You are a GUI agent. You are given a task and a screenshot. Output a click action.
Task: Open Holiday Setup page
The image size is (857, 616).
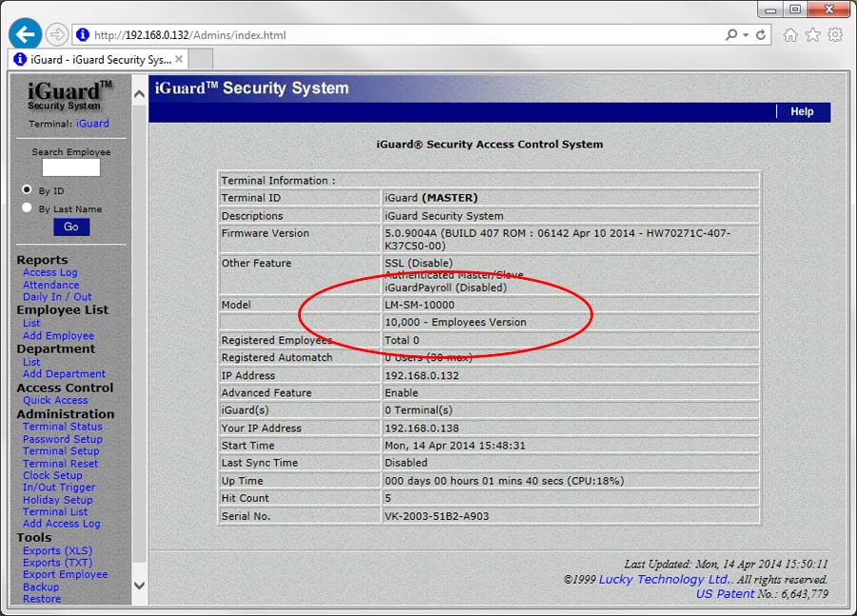point(57,500)
